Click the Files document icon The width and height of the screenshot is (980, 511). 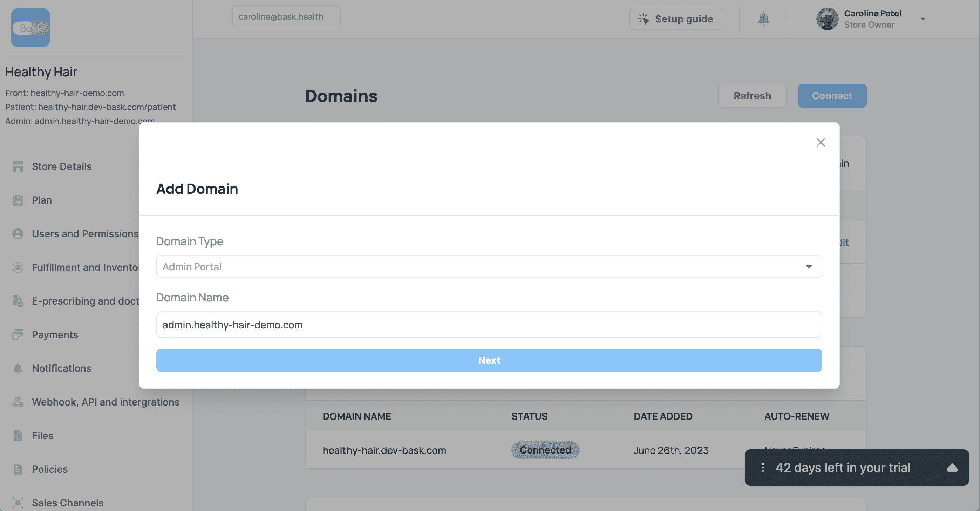pos(18,435)
